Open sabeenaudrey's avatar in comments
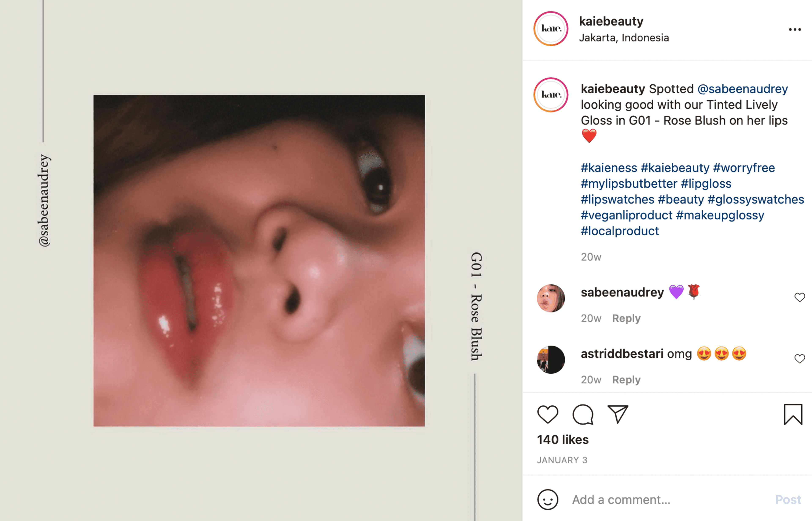The image size is (812, 521). (551, 298)
